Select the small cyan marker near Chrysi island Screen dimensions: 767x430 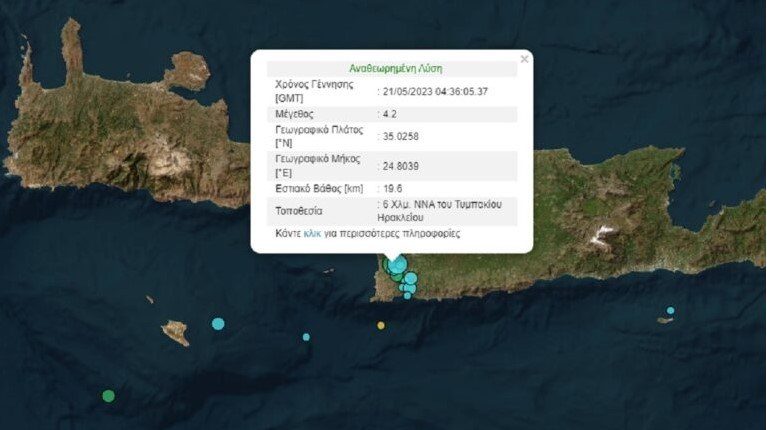[671, 310]
